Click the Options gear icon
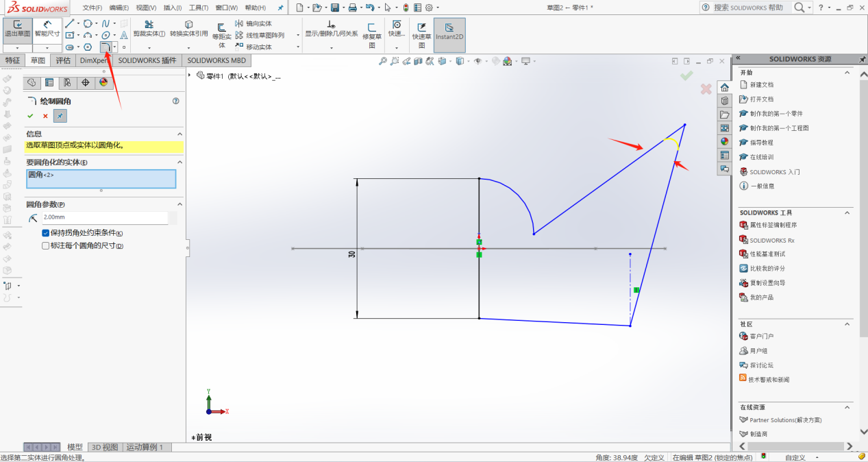 429,8
